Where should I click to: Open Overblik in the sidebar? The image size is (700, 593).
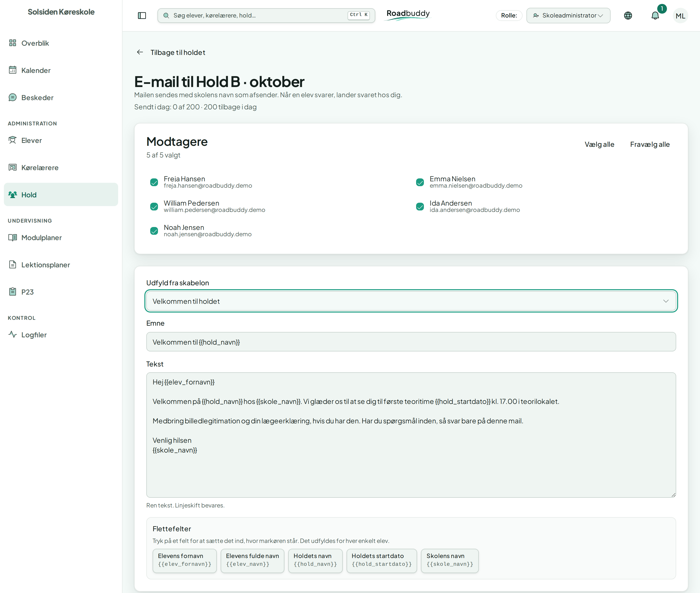coord(61,43)
